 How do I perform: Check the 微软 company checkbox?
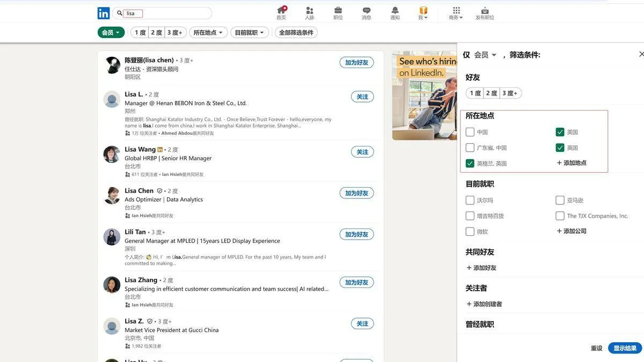[x=470, y=232]
